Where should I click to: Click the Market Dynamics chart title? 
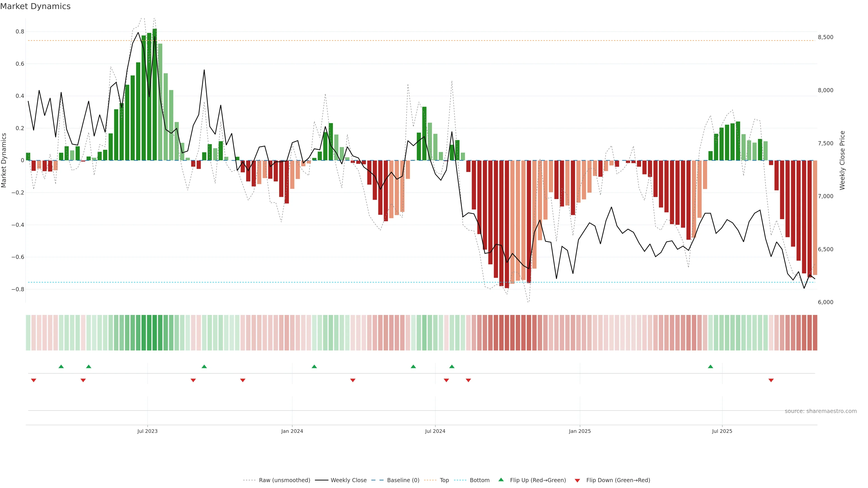35,6
